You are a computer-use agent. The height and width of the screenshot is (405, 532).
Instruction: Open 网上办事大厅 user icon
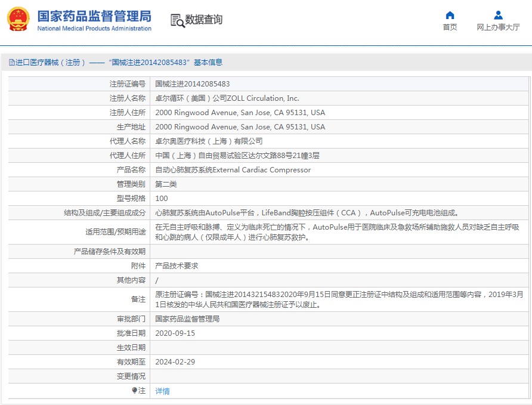(x=498, y=16)
